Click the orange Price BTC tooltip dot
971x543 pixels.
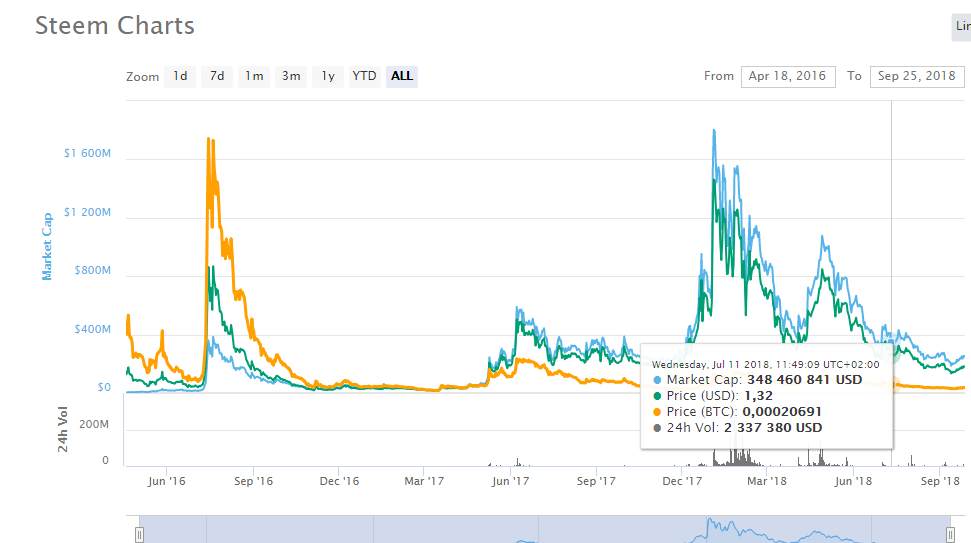click(657, 412)
